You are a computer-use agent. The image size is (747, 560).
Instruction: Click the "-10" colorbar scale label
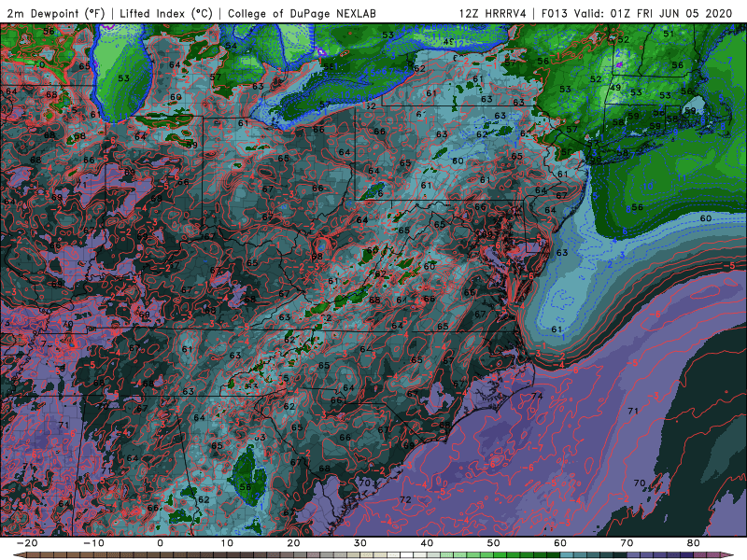tap(93, 543)
